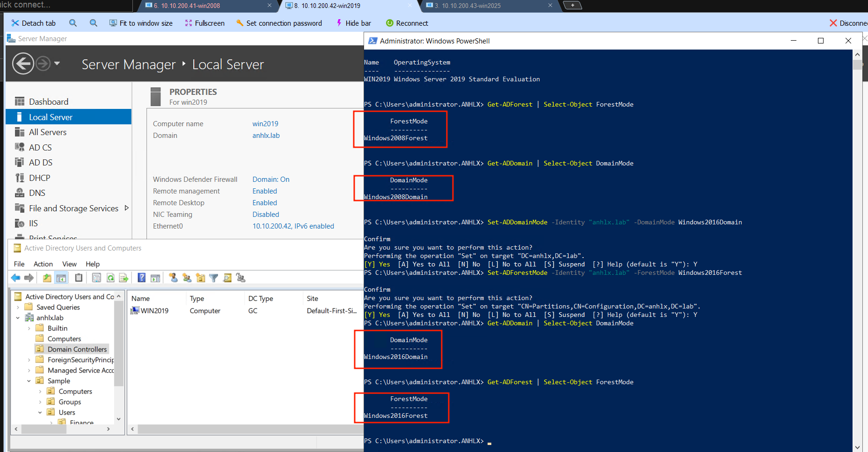Click PowerShell scrollbar down arrow

click(x=857, y=447)
